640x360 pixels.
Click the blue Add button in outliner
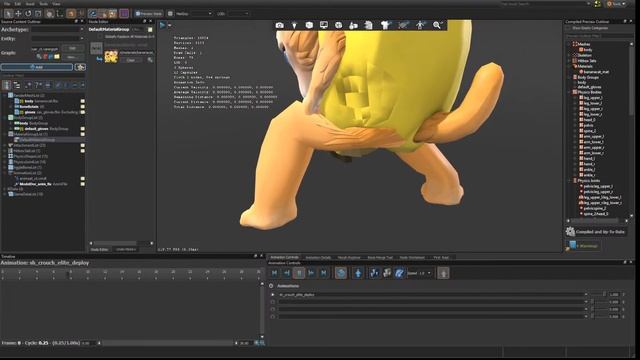coord(37,67)
